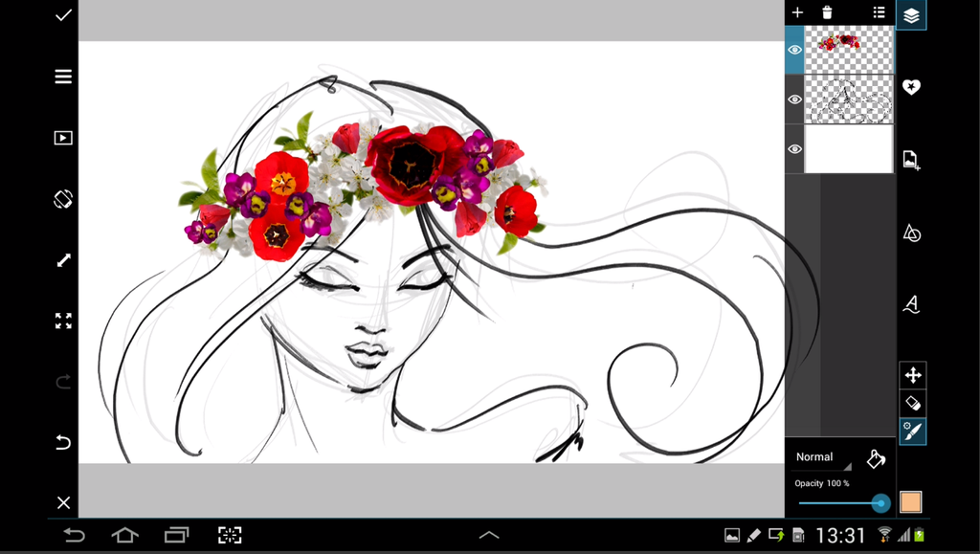980x554 pixels.
Task: Delete the layer with trash icon
Action: click(827, 12)
